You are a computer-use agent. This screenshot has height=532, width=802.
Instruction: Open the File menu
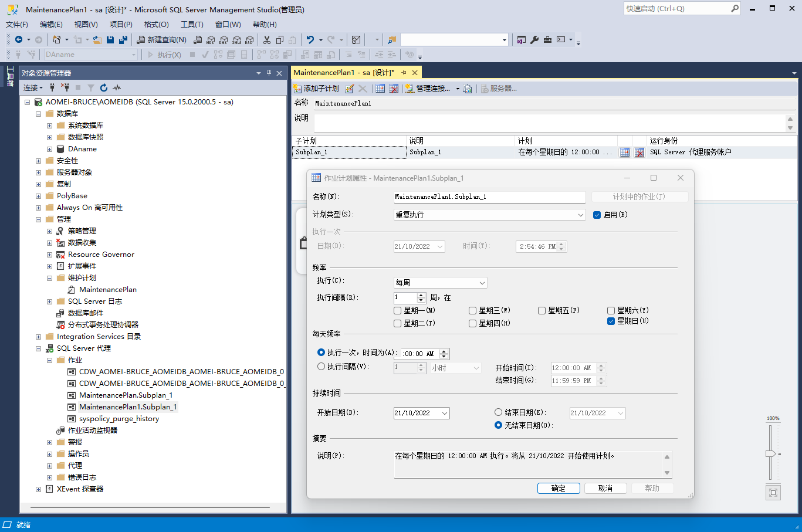(x=17, y=24)
